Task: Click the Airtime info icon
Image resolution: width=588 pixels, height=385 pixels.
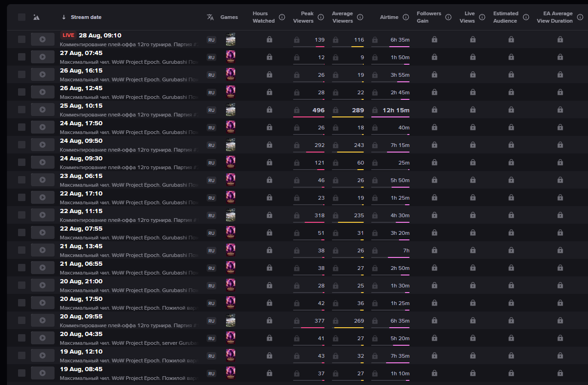Action: [x=406, y=17]
